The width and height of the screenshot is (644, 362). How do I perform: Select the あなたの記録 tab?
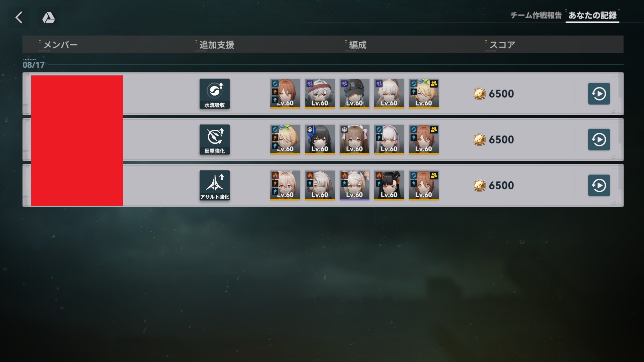[592, 15]
